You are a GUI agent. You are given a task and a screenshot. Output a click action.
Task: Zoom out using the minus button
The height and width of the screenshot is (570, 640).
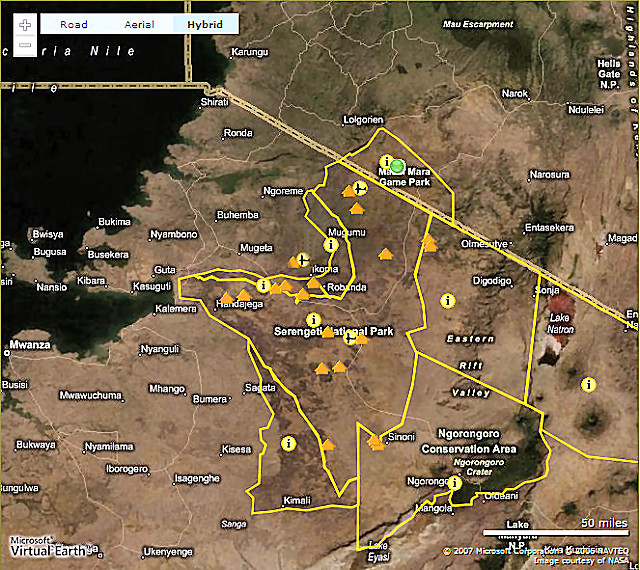(25, 45)
